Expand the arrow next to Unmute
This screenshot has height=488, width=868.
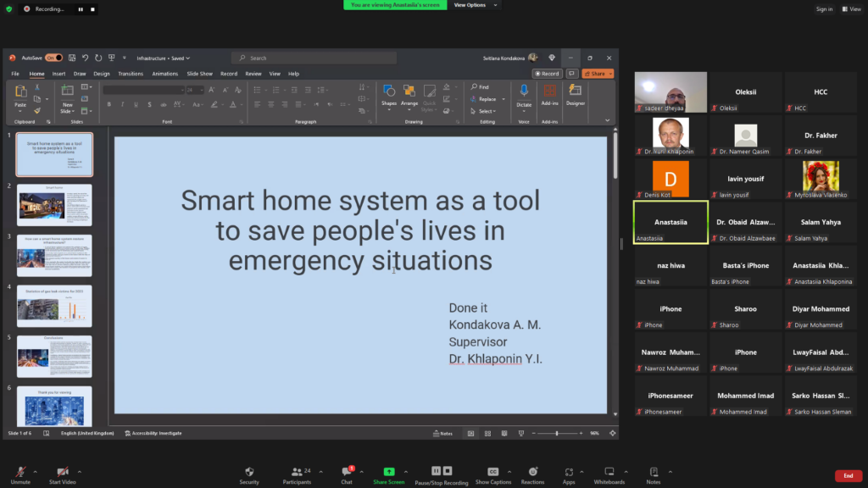[x=35, y=471]
